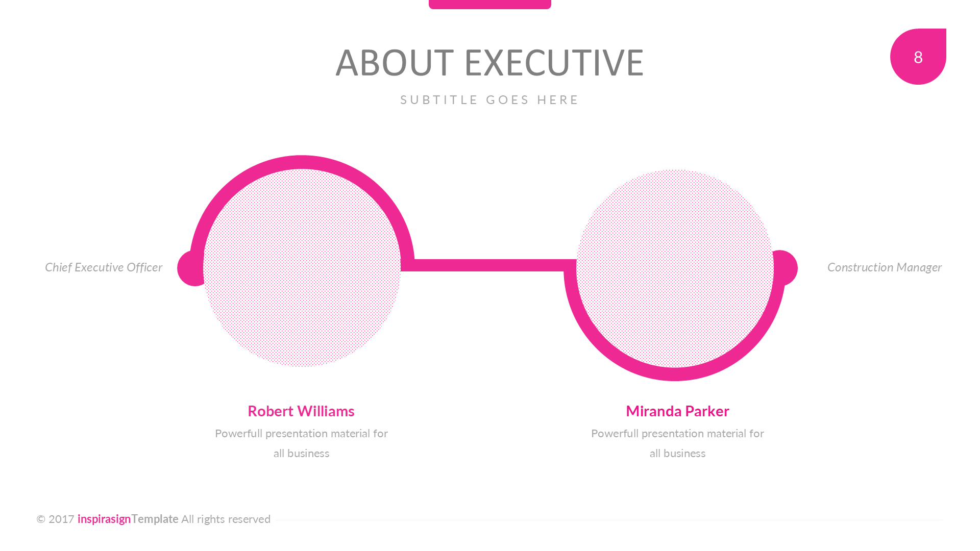Image resolution: width=980 pixels, height=551 pixels.
Task: Click the pink page number 8 badge
Action: pyautogui.click(x=918, y=57)
